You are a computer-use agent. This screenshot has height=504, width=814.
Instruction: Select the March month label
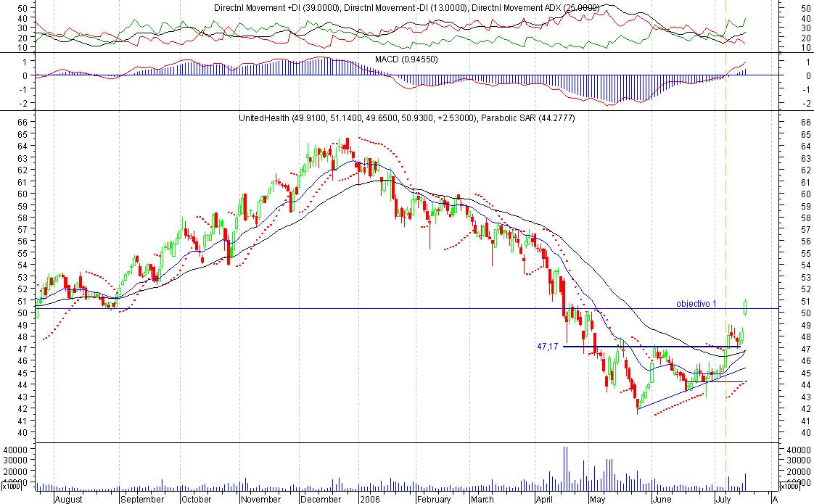coord(482,500)
